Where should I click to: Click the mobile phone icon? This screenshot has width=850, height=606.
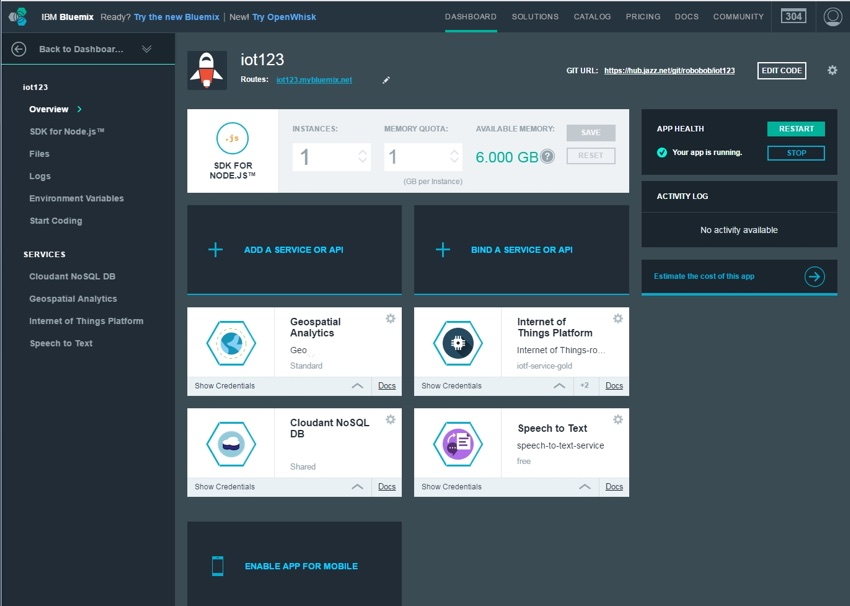pos(217,566)
